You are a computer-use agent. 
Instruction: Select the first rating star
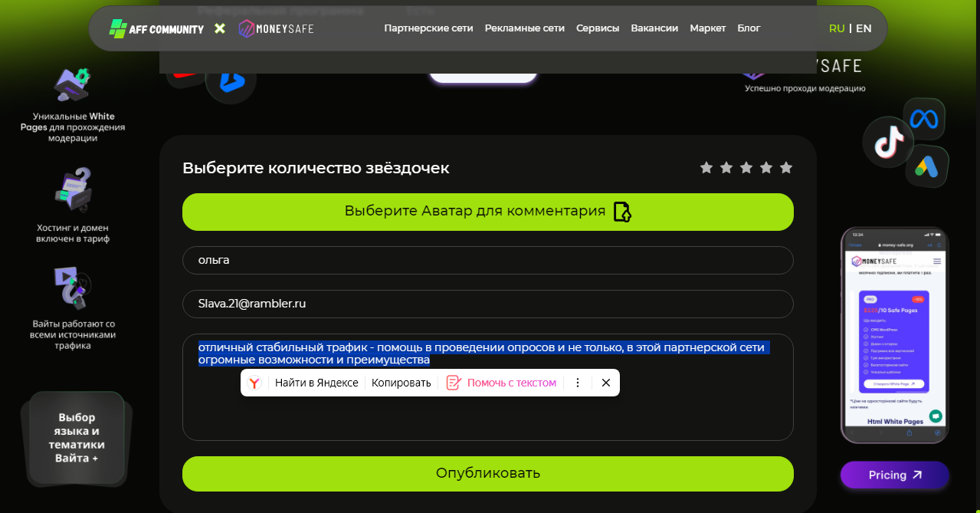[x=706, y=166]
